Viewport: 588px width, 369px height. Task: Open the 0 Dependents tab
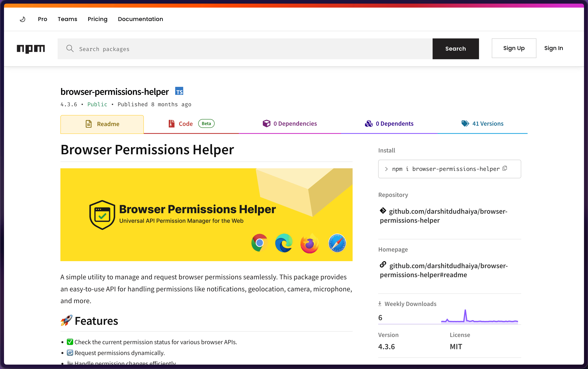tap(389, 124)
